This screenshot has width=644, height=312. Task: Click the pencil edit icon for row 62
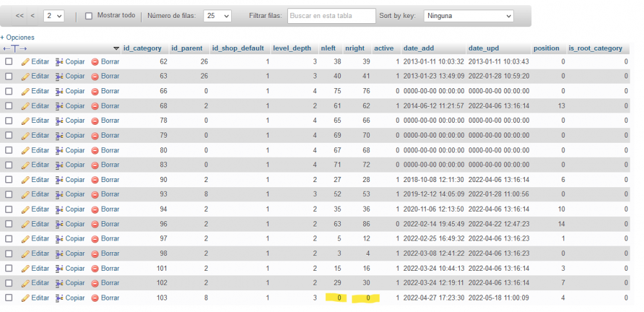[x=26, y=62]
